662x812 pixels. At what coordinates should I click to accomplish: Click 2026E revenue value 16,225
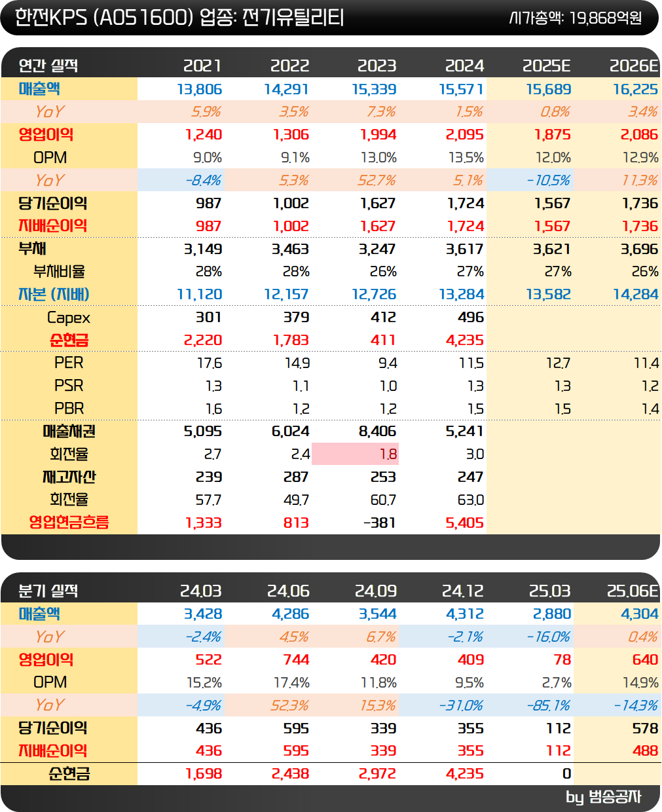[x=635, y=89]
